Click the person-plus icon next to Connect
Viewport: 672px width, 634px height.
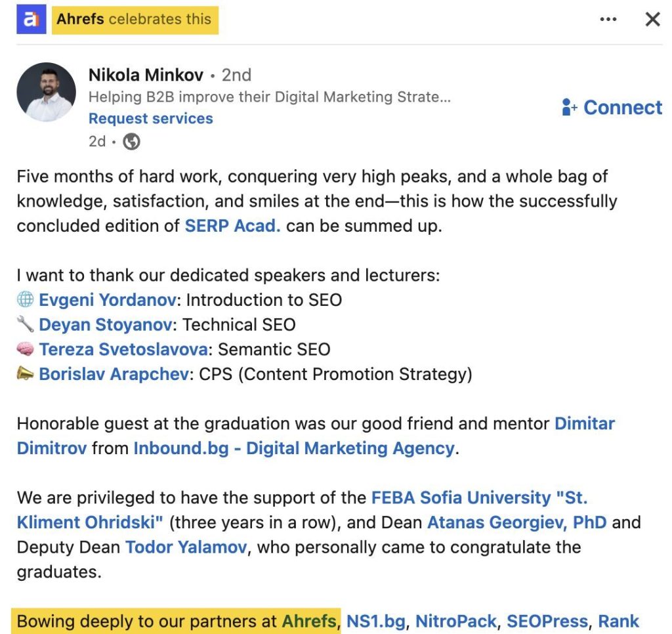[568, 107]
